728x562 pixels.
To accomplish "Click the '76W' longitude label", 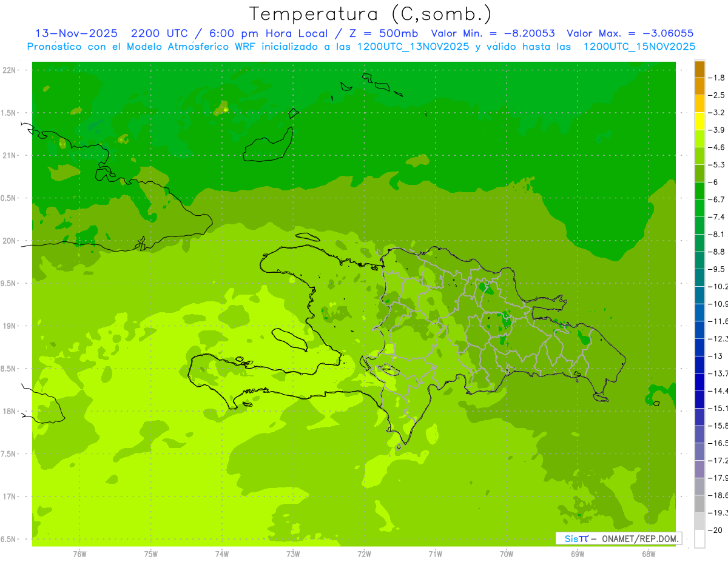I will 79,554.
